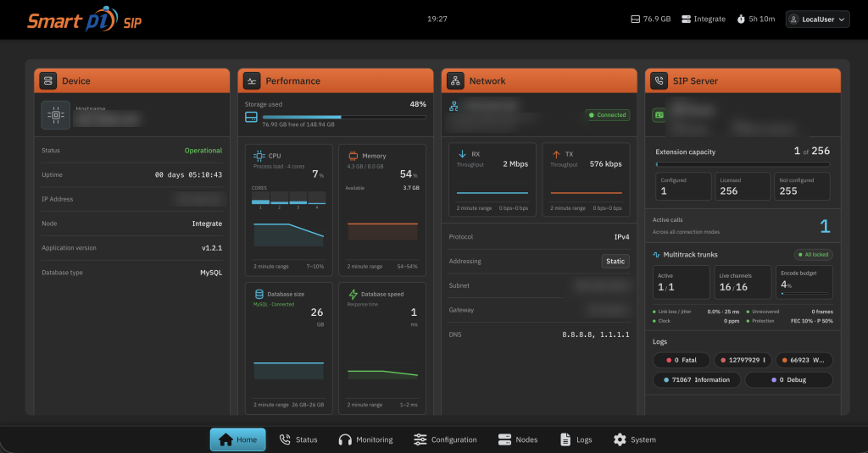Screen dimensions: 868x453
Task: Open the Logs tab
Action: (576, 439)
